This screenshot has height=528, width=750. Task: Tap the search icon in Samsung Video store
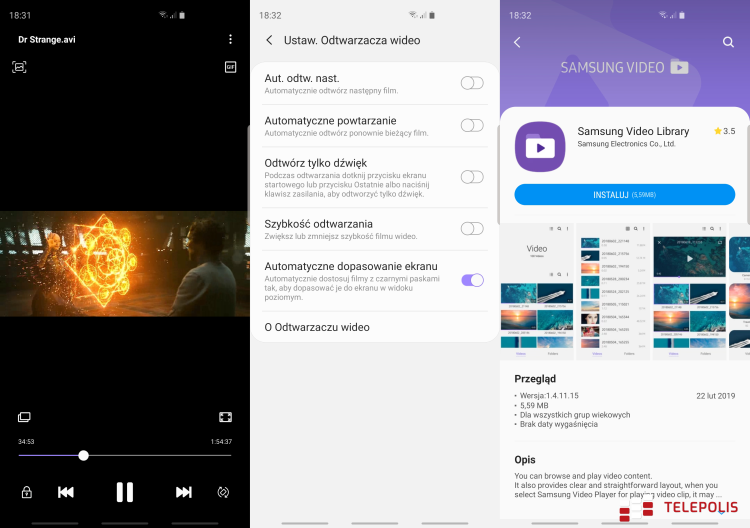pyautogui.click(x=728, y=42)
